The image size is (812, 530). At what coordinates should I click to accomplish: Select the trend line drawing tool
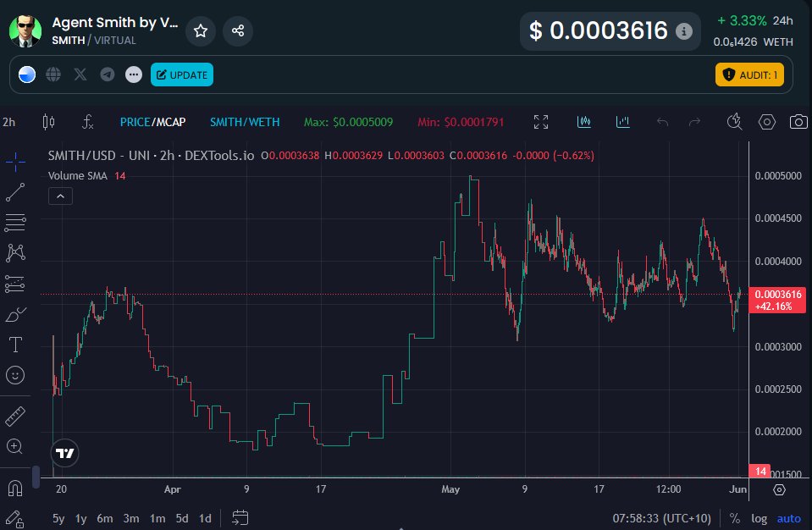(x=15, y=192)
